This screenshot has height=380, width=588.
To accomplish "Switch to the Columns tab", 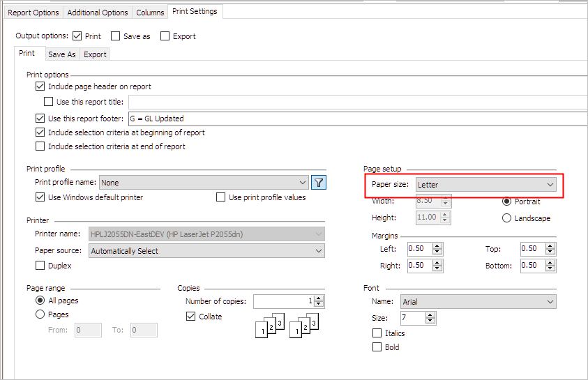I will pyautogui.click(x=150, y=13).
